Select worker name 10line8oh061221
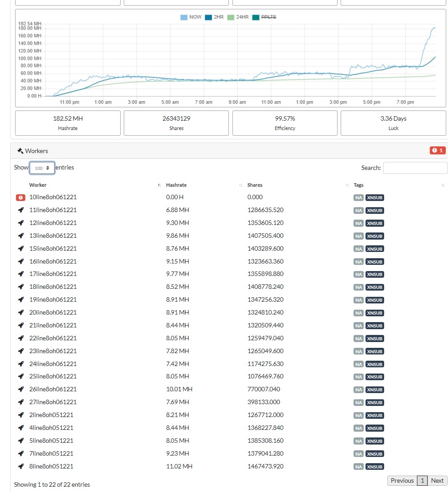 pos(53,197)
